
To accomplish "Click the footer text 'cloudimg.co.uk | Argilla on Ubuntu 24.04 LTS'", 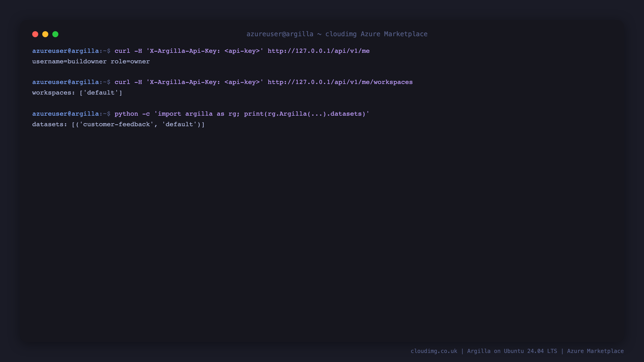I will coord(484,351).
